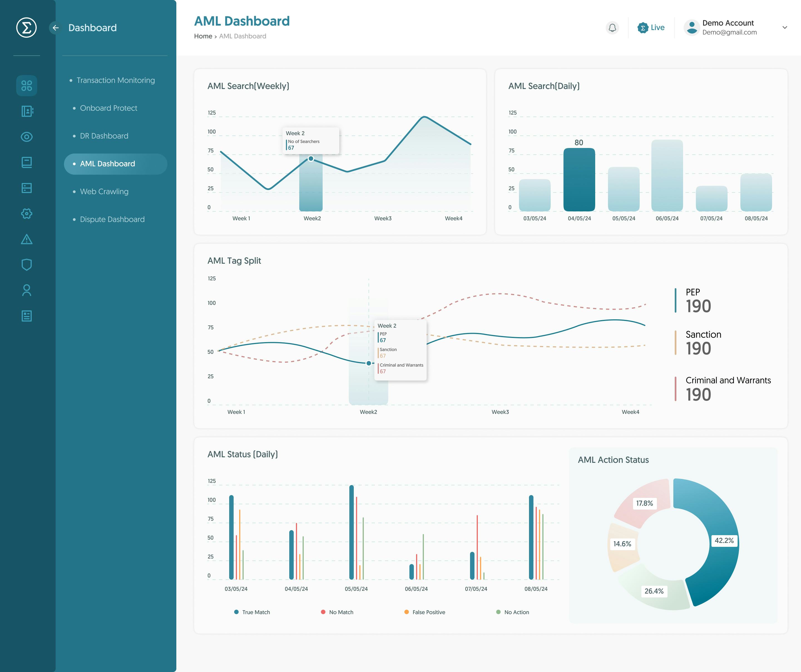The height and width of the screenshot is (672, 801).
Task: Click the eye monitoring icon
Action: click(x=27, y=137)
